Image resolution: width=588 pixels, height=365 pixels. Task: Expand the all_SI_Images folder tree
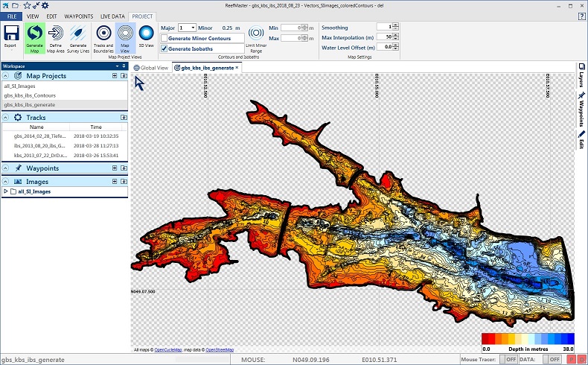(7, 191)
